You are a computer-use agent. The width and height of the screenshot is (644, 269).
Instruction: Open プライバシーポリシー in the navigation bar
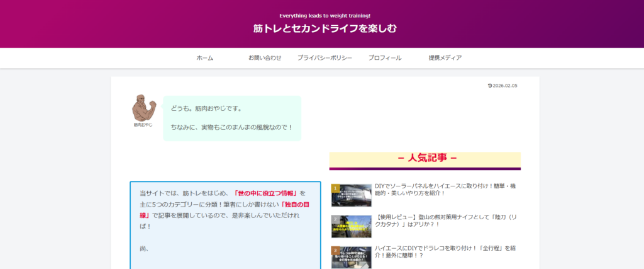tap(325, 58)
